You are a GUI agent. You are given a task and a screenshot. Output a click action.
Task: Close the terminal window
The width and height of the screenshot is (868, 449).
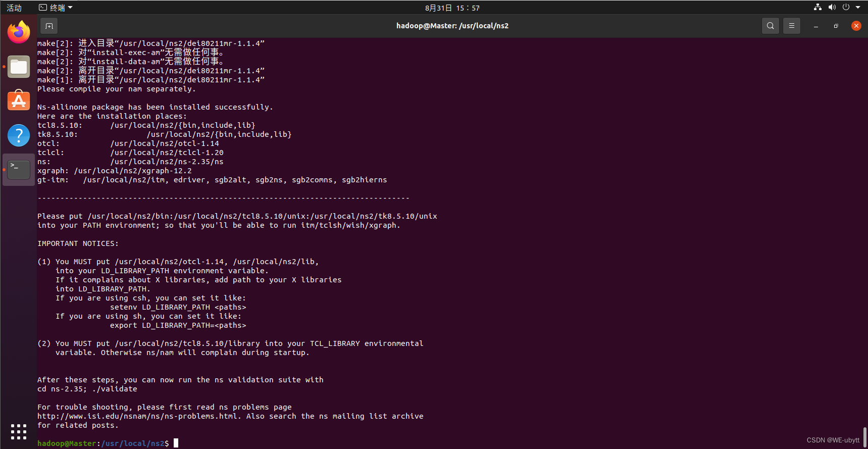tap(856, 26)
